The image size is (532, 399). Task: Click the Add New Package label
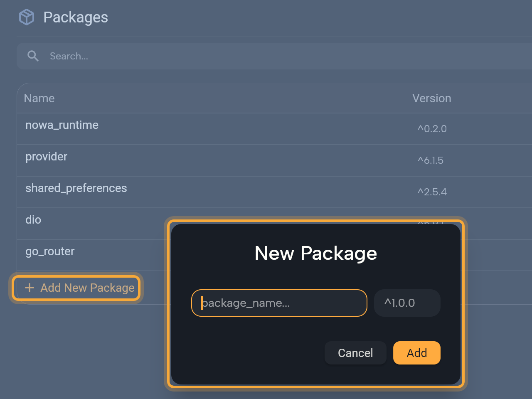click(x=88, y=288)
